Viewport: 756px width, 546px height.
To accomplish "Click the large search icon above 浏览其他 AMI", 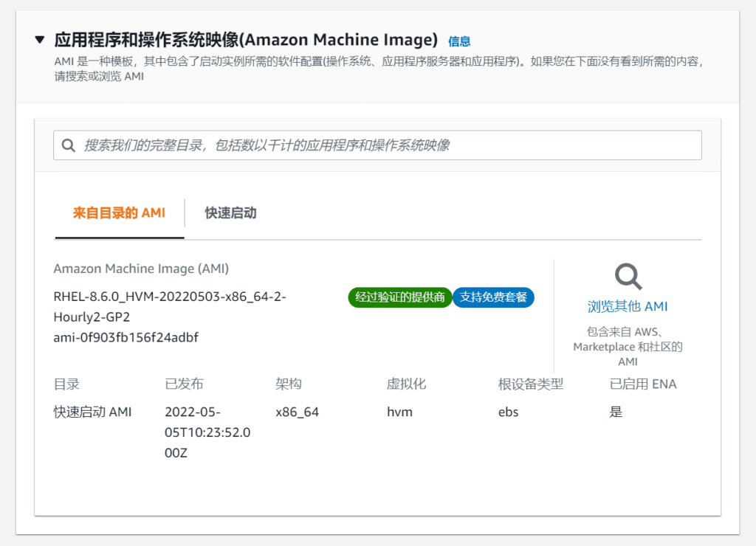I will 627,276.
